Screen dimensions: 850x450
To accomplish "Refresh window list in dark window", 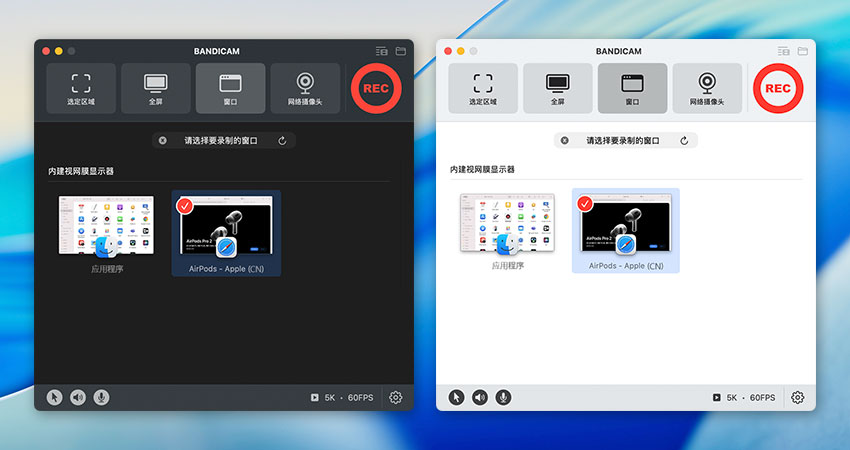I will coord(282,140).
